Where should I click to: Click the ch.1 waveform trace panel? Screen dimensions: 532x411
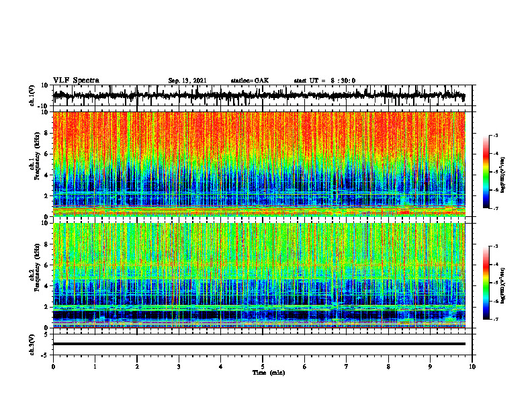click(x=263, y=95)
